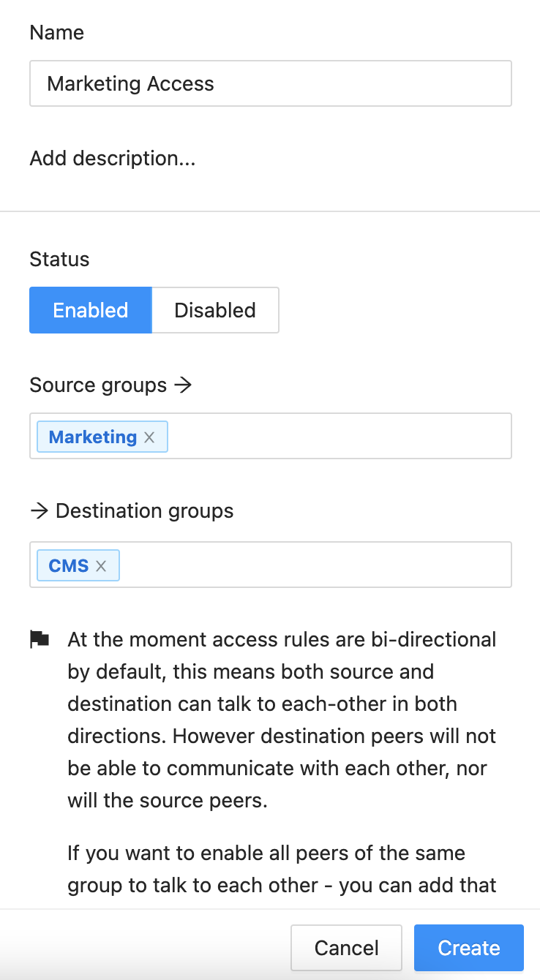Click the Source groups label text

(x=98, y=385)
